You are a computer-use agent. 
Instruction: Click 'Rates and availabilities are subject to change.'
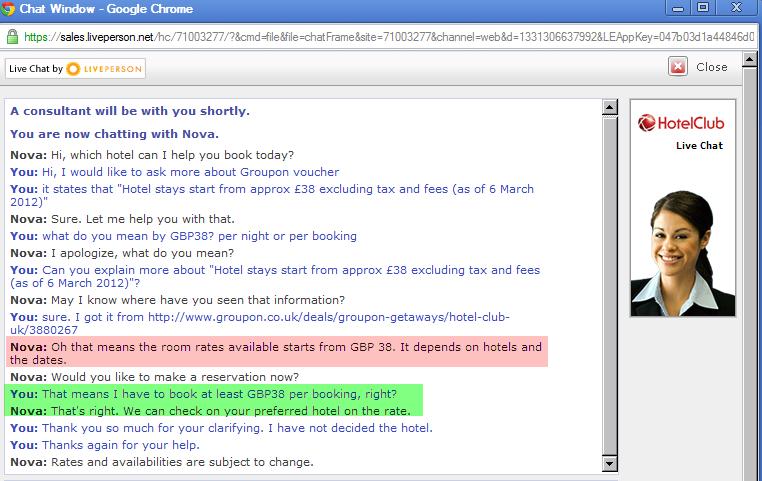click(182, 462)
